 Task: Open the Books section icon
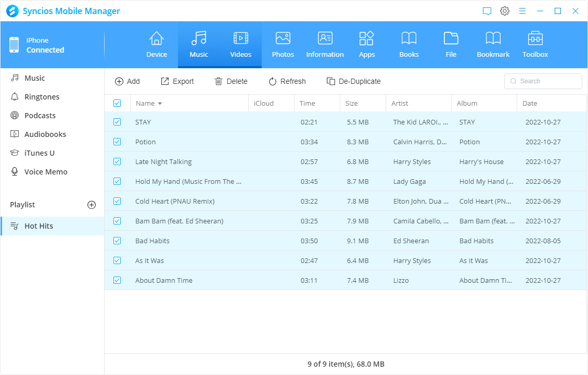coord(409,39)
